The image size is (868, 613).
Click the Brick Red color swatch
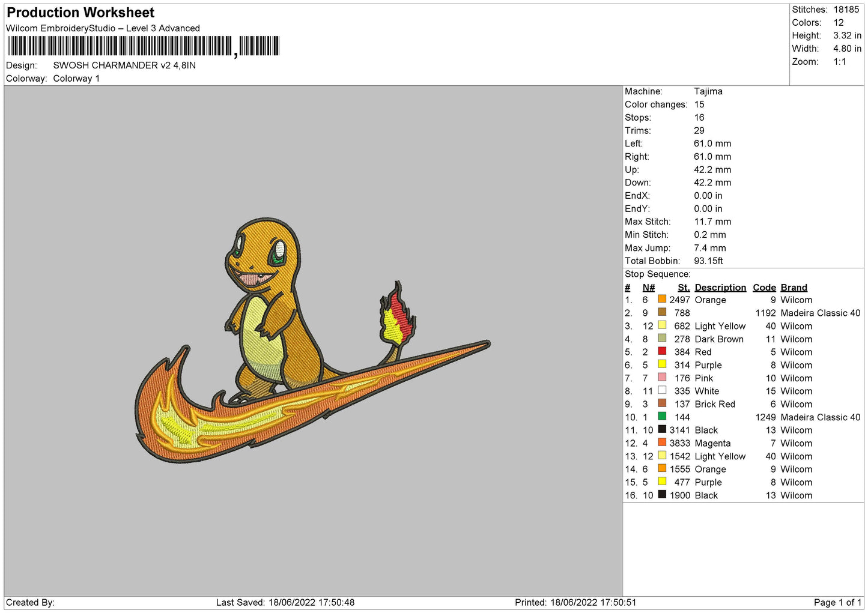[662, 403]
